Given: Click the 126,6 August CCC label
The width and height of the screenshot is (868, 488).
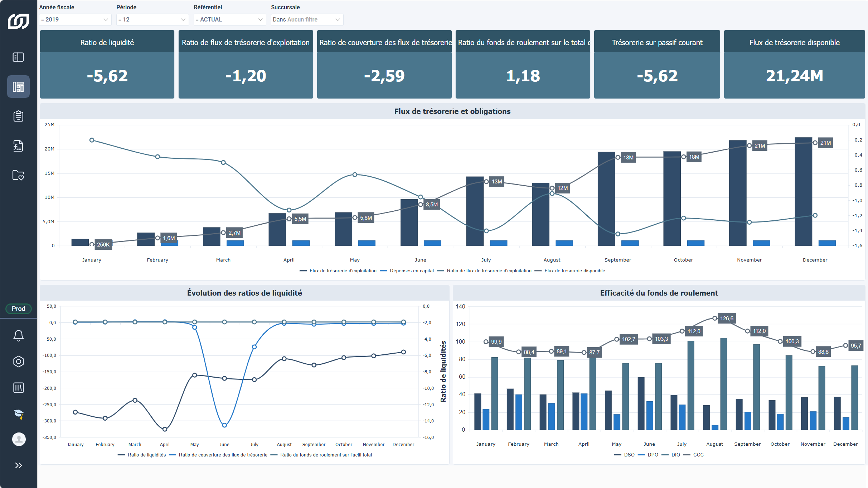Looking at the screenshot, I should click(727, 318).
